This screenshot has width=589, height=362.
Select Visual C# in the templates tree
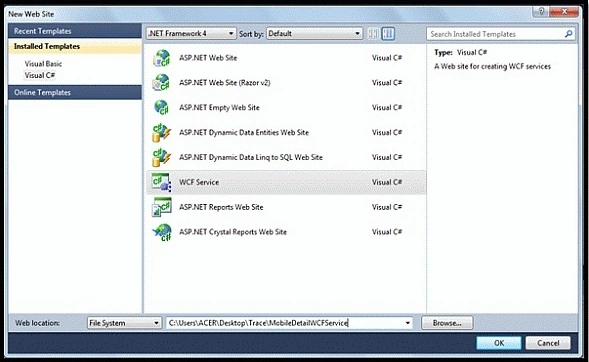point(40,75)
